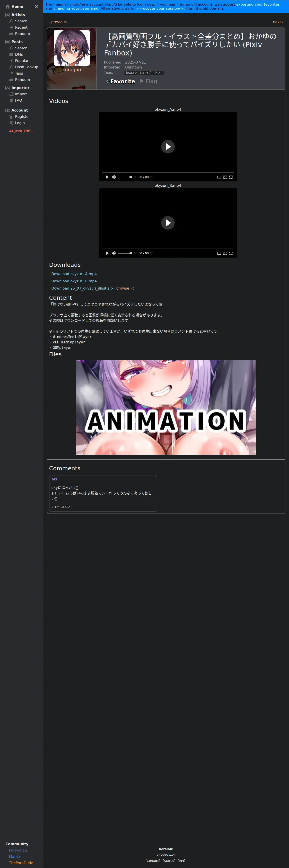Download 25_07_okyzuri_illust.zip link

[x=82, y=288]
